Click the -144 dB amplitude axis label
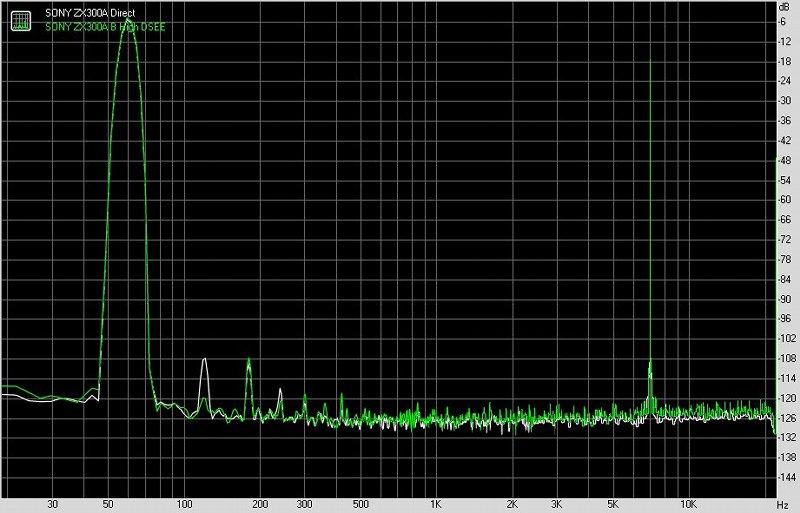Screen dimensions: 800x513 coord(785,477)
